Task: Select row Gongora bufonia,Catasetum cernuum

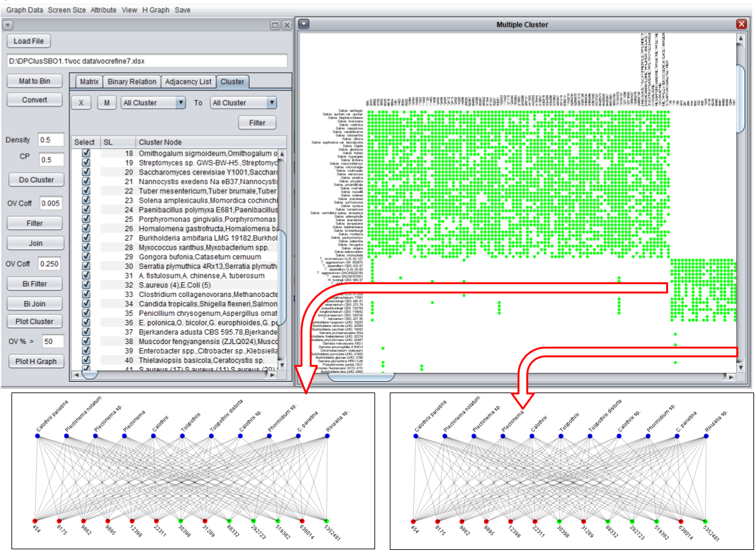Action: tap(175, 257)
